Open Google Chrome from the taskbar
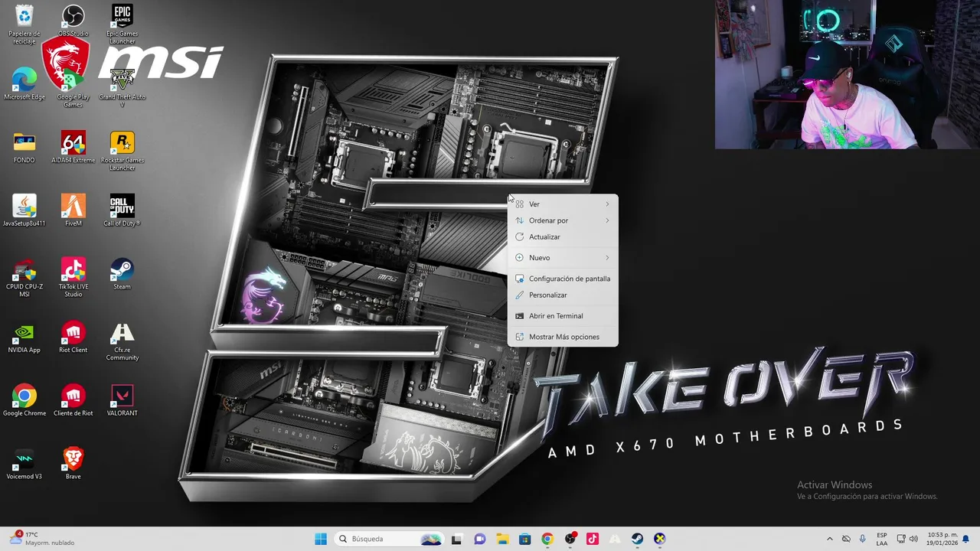Viewport: 980px width, 551px height. [547, 539]
